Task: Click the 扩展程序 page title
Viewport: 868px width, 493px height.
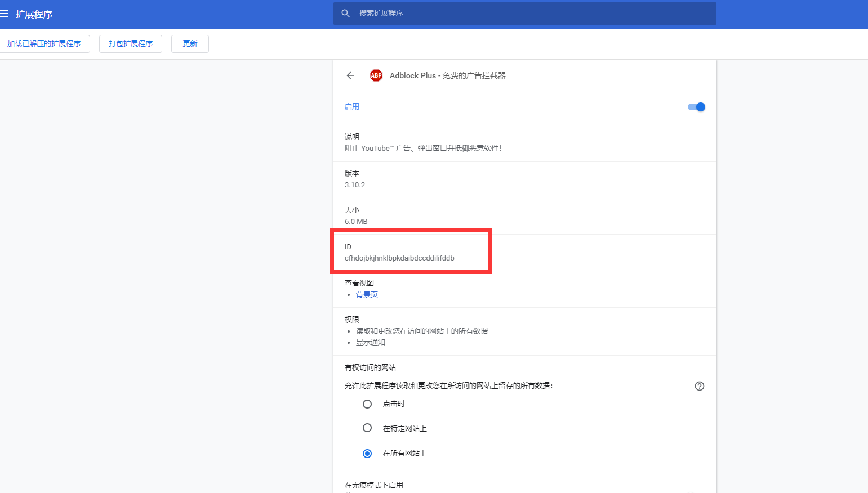Action: point(34,14)
